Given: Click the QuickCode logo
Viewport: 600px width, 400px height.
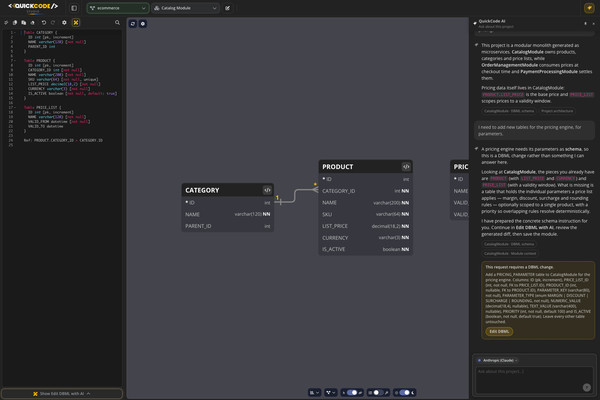Looking at the screenshot, I should [33, 7].
